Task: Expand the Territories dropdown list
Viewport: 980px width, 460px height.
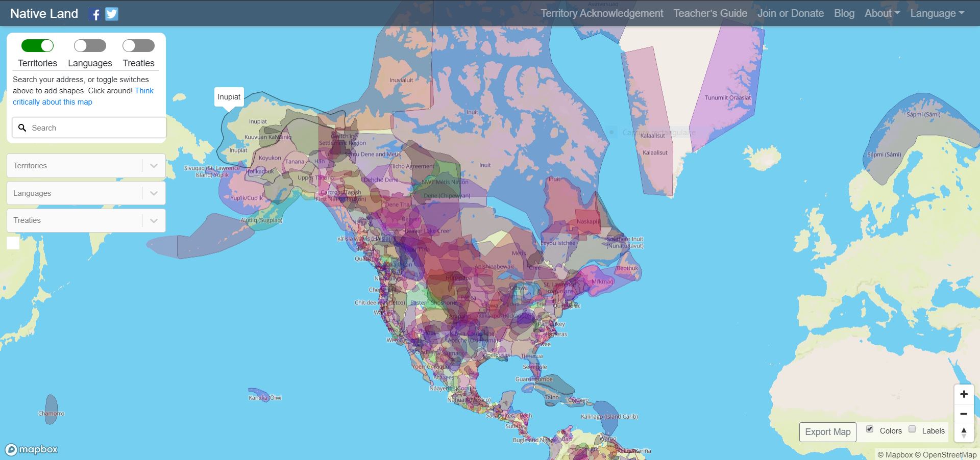Action: tap(154, 166)
